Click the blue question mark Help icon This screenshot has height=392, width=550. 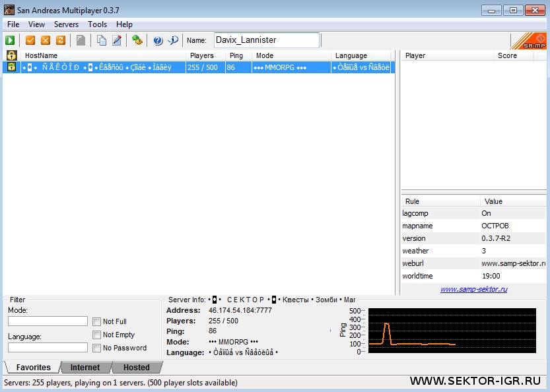[158, 40]
